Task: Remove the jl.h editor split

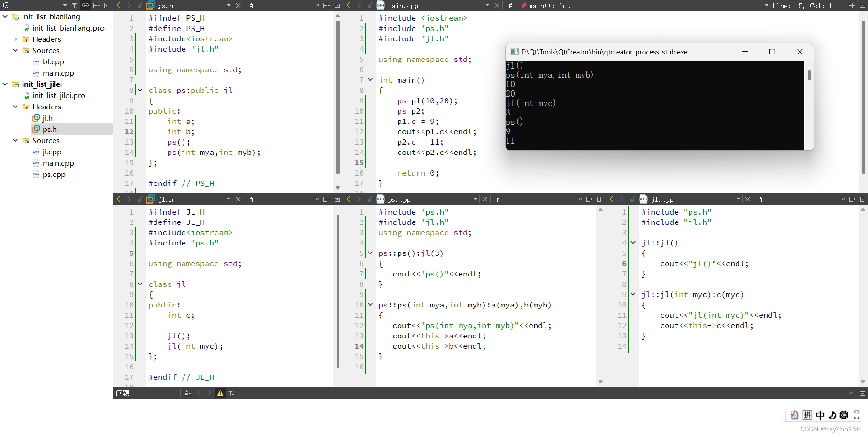Action: point(337,199)
